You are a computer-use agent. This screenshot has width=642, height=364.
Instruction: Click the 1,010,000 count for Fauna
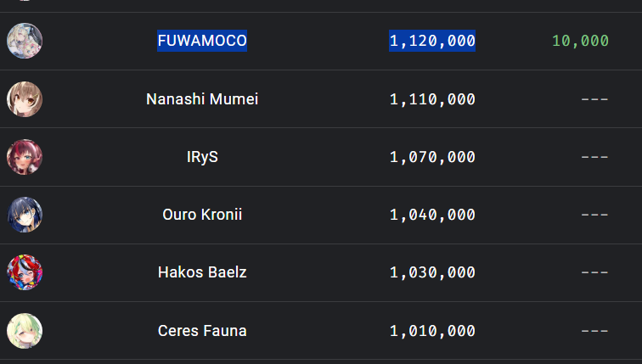(x=432, y=331)
